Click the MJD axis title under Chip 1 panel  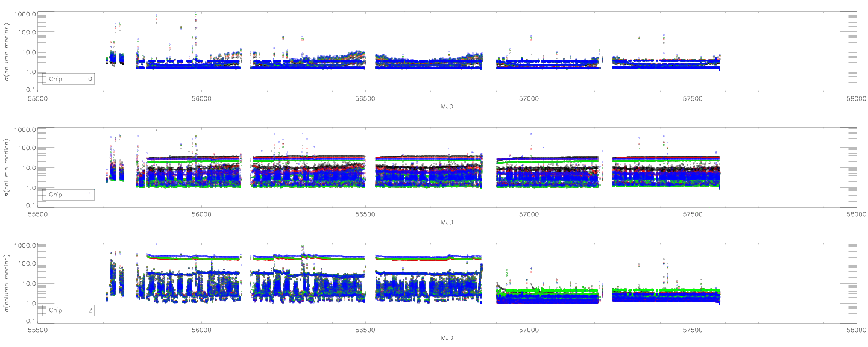(447, 222)
